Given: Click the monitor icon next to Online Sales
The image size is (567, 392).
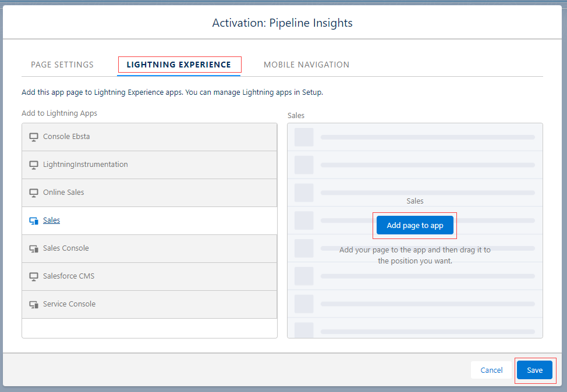Looking at the screenshot, I should point(34,193).
